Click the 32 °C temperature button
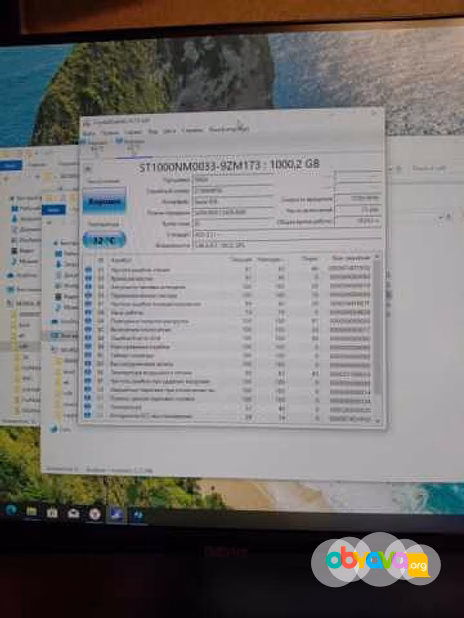464x618 pixels. tap(104, 240)
